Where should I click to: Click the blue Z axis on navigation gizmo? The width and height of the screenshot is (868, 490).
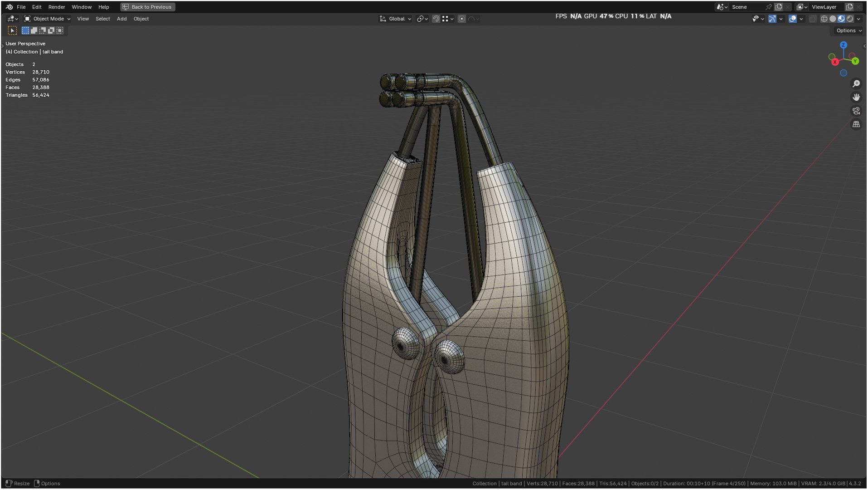[x=843, y=45]
